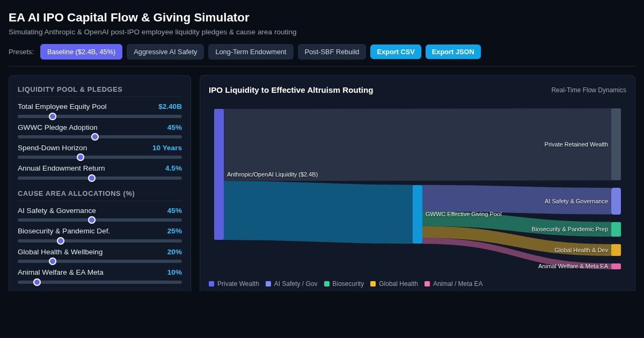Click the Biosecurity & Pandemic Prep Sankey node
644x338 pixels.
tap(616, 229)
